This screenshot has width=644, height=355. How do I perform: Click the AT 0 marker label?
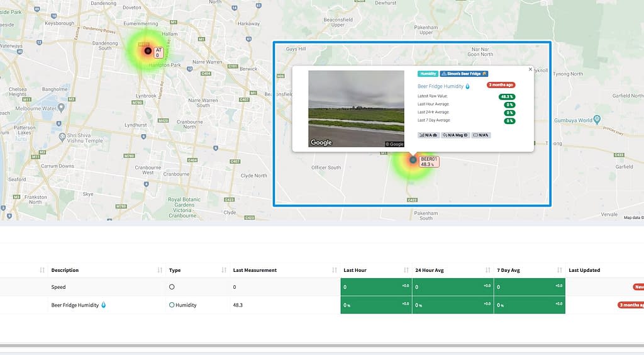158,53
